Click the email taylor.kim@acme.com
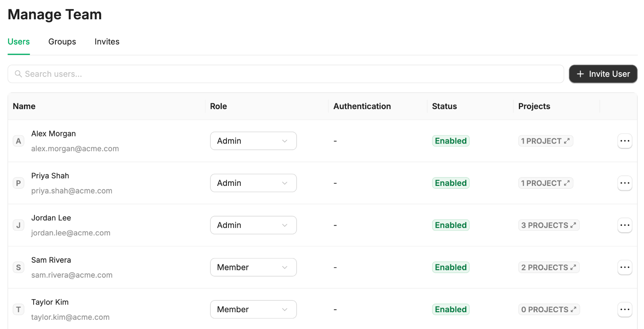Image resolution: width=644 pixels, height=329 pixels. click(x=70, y=317)
